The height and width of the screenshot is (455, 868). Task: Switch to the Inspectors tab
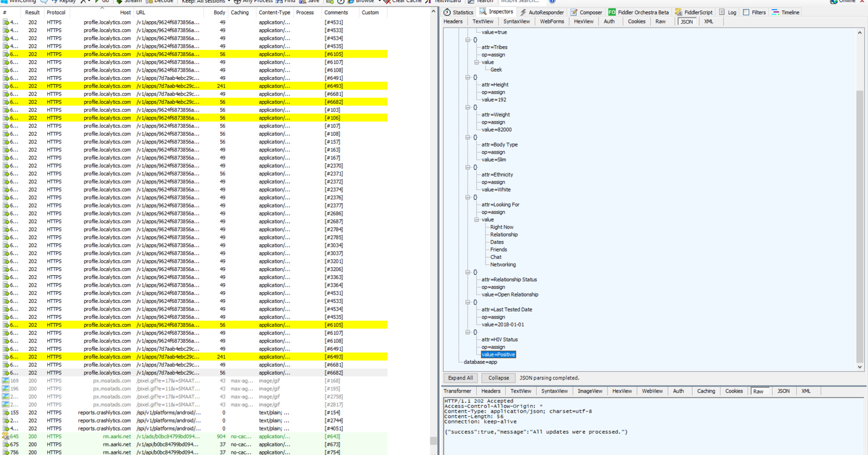pyautogui.click(x=496, y=11)
